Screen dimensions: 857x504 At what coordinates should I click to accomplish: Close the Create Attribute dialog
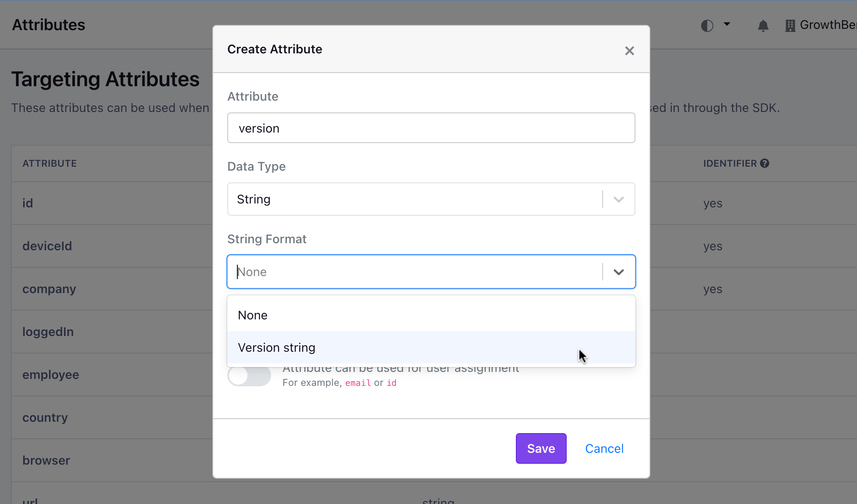629,51
